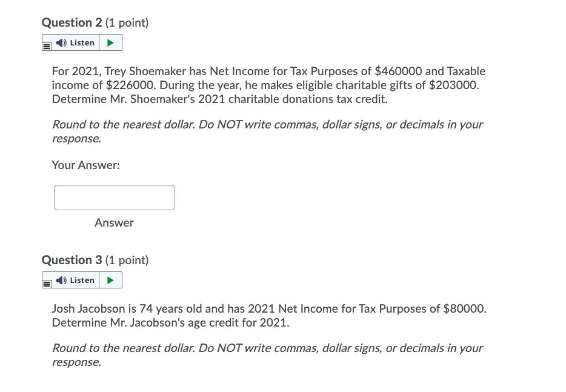Click Question 3's italic rounding instruction
The height and width of the screenshot is (392, 566).
267,348
